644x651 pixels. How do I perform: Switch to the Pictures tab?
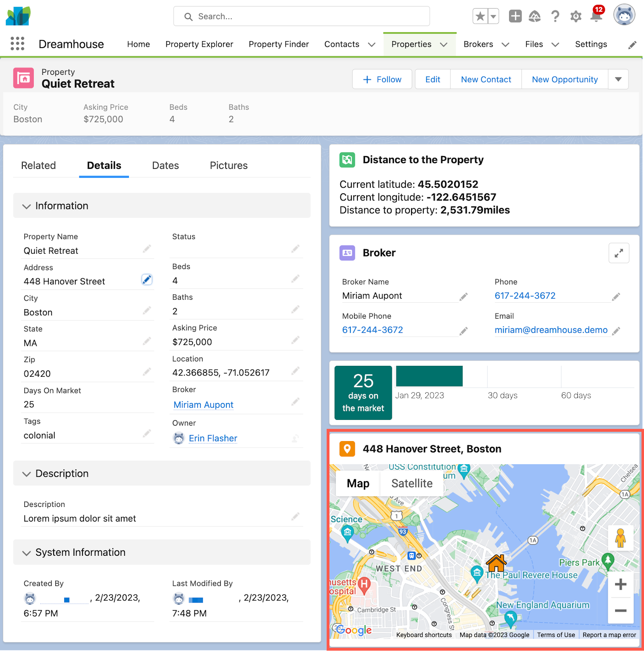[228, 165]
